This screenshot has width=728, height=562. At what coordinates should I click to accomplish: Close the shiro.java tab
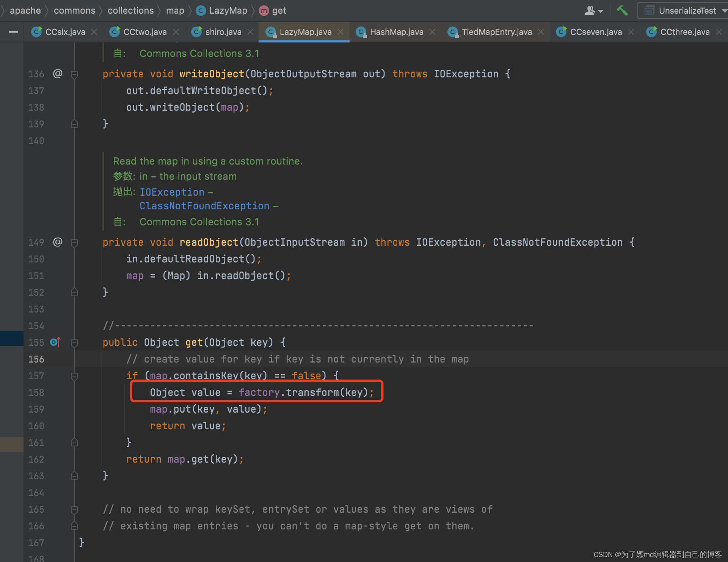coord(250,32)
